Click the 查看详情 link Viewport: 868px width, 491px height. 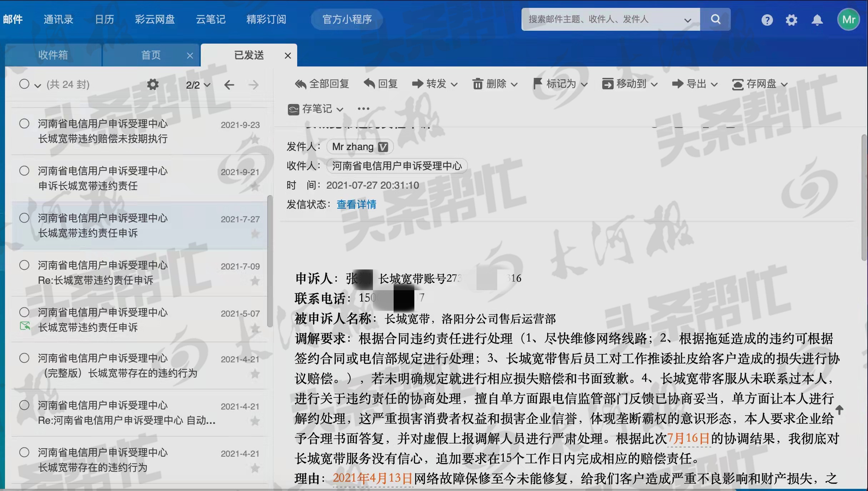pyautogui.click(x=356, y=204)
